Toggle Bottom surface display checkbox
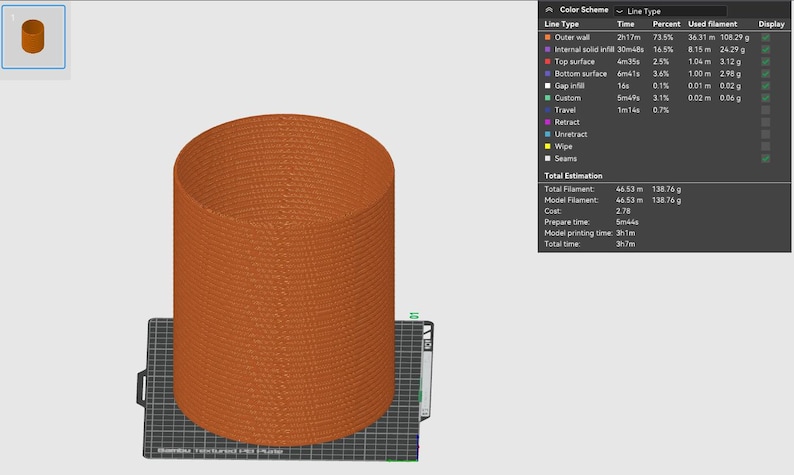Screen dimensions: 794x475 coord(766,73)
